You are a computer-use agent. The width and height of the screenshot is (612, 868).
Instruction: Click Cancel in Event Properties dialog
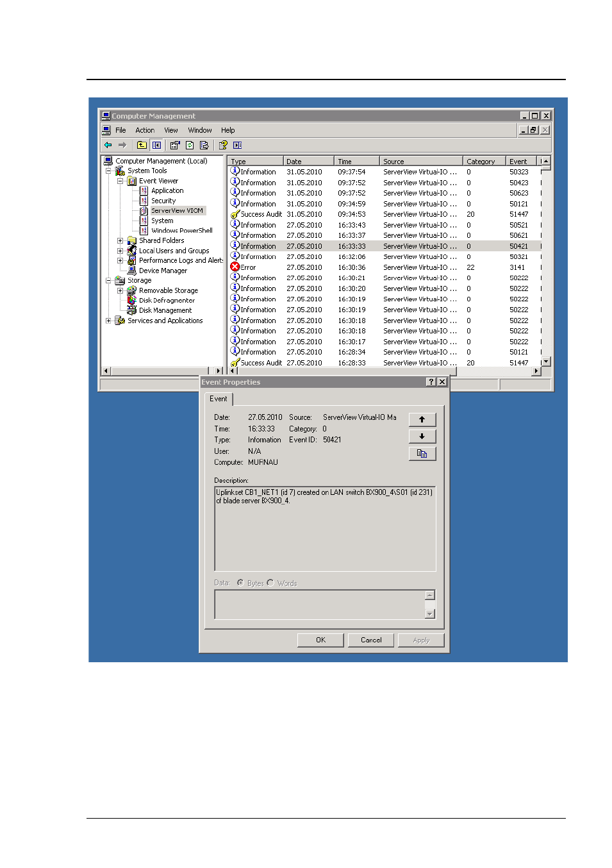coord(371,640)
